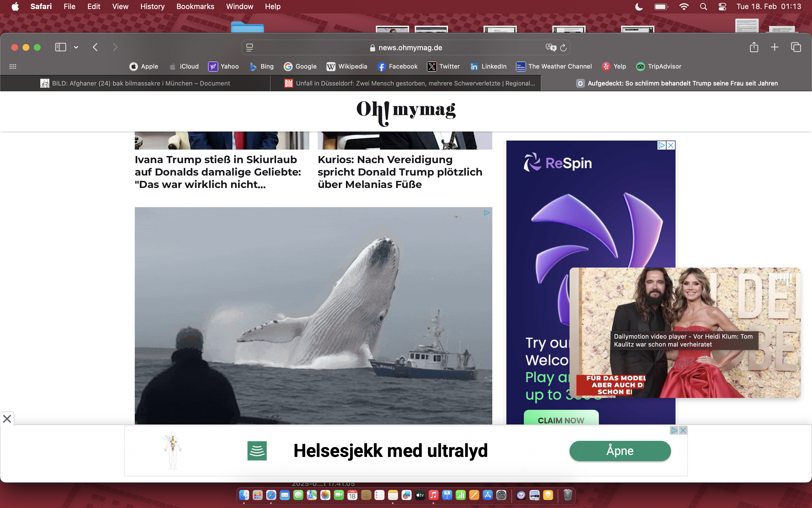The height and width of the screenshot is (508, 812).
Task: Click the news.ohmymag.de address field
Action: 406,48
